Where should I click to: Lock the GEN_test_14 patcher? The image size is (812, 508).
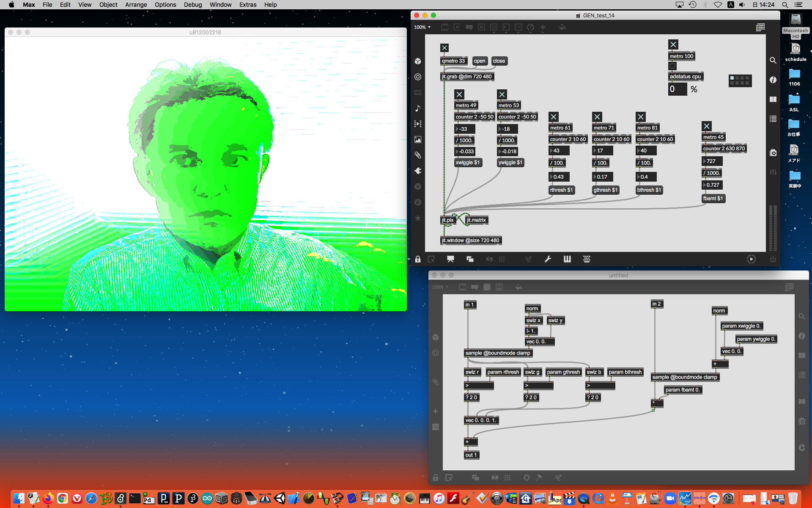[418, 259]
